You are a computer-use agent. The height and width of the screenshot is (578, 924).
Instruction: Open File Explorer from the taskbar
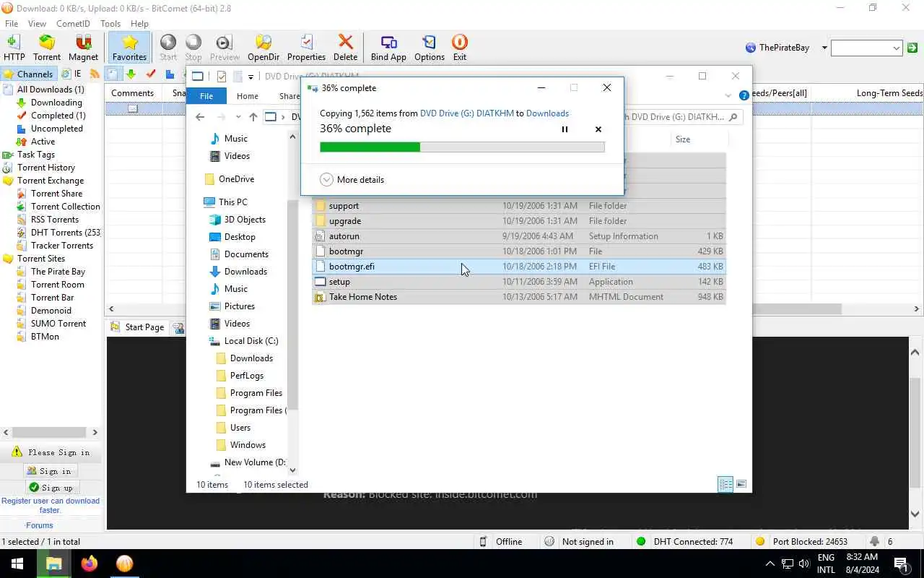click(x=54, y=564)
